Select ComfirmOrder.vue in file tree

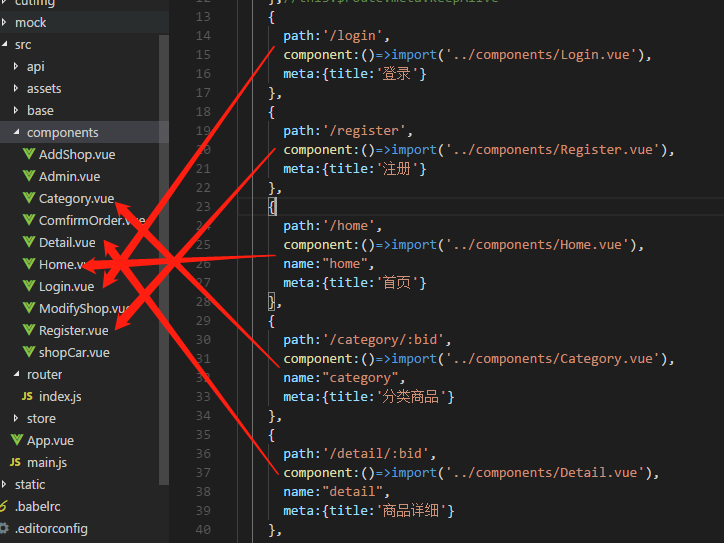(90, 220)
